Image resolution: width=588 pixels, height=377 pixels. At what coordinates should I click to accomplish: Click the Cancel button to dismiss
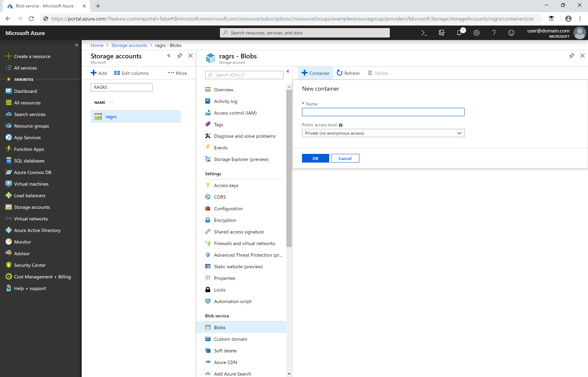pos(345,158)
